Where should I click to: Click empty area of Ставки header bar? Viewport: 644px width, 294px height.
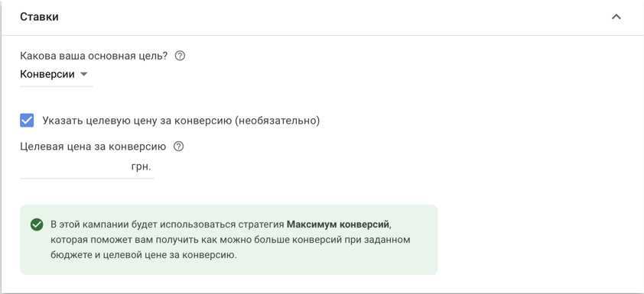[x=329, y=18]
